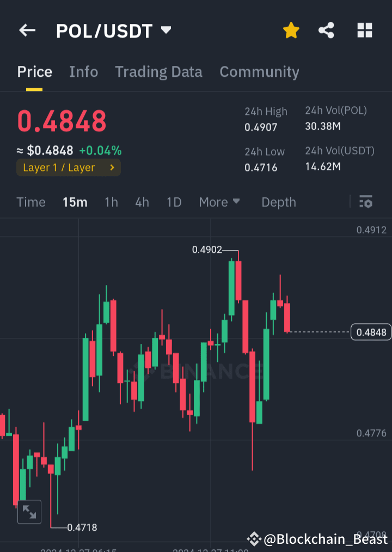This screenshot has height=552, width=392.
Task: Open the favorites star to watchlist POL/USDT
Action: [x=291, y=31]
